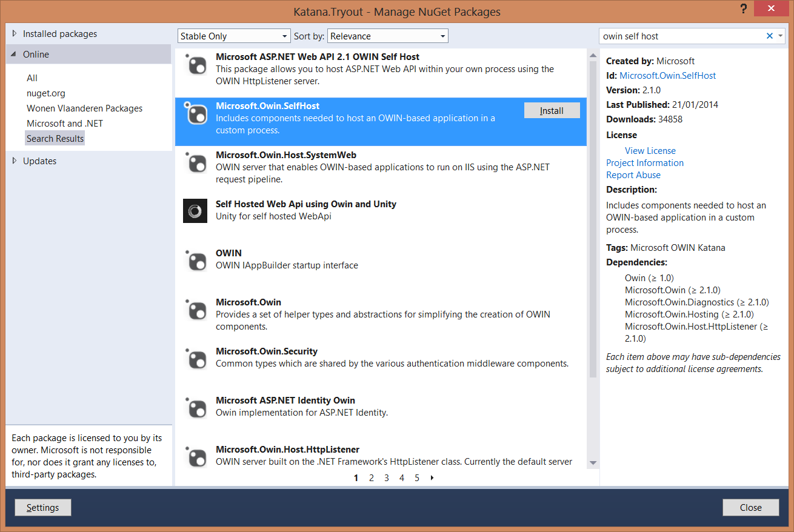794x532 pixels.
Task: Go to results page 3
Action: (x=387, y=477)
